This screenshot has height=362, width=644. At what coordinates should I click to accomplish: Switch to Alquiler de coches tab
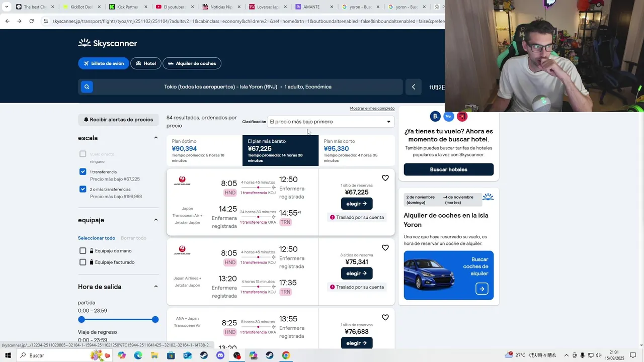tap(192, 63)
